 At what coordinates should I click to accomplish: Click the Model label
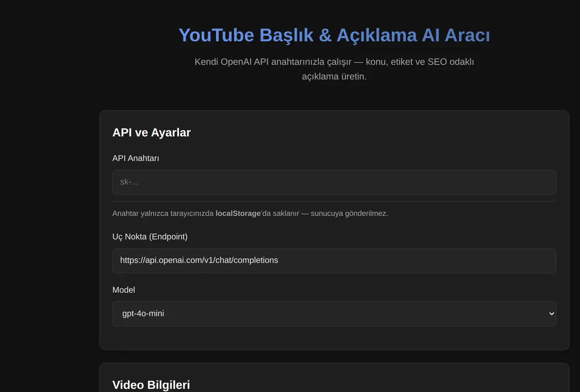(x=124, y=290)
